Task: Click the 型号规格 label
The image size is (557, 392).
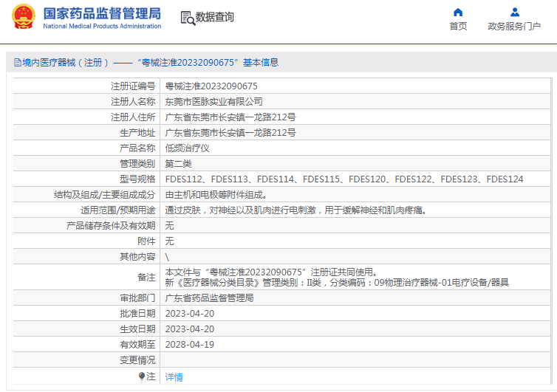Action: click(x=137, y=179)
